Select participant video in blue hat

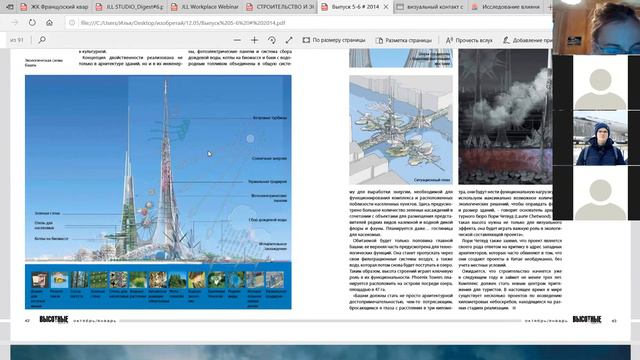pyautogui.click(x=600, y=138)
